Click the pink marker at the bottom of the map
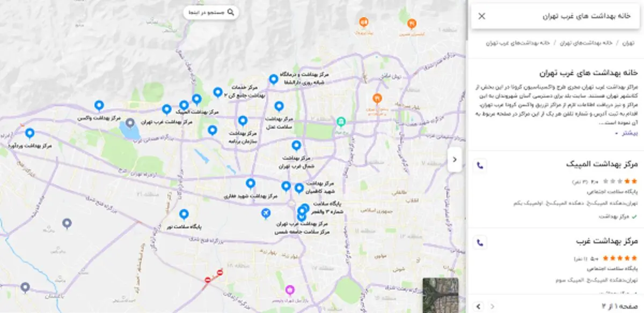 click(x=290, y=290)
